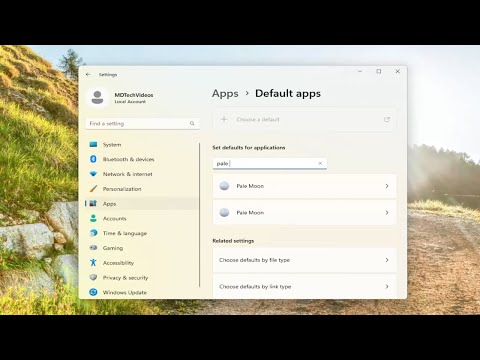Click the Windows Update icon
The width and height of the screenshot is (480, 360).
tap(93, 292)
